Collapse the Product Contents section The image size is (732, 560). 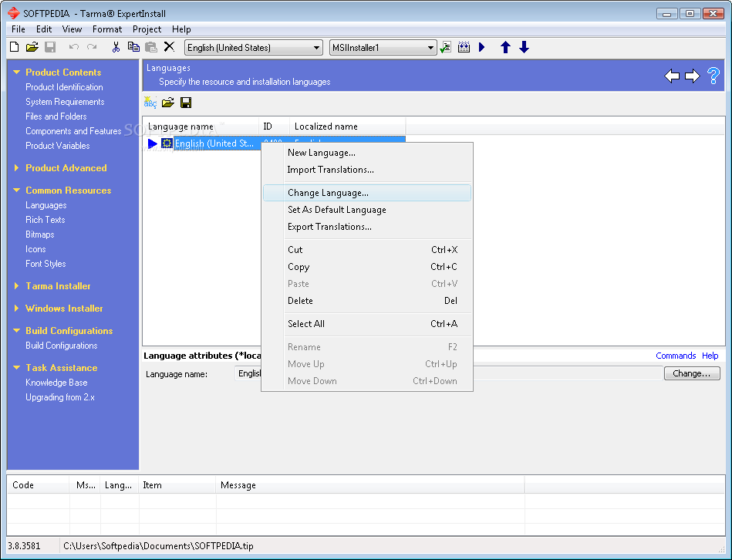pyautogui.click(x=17, y=72)
